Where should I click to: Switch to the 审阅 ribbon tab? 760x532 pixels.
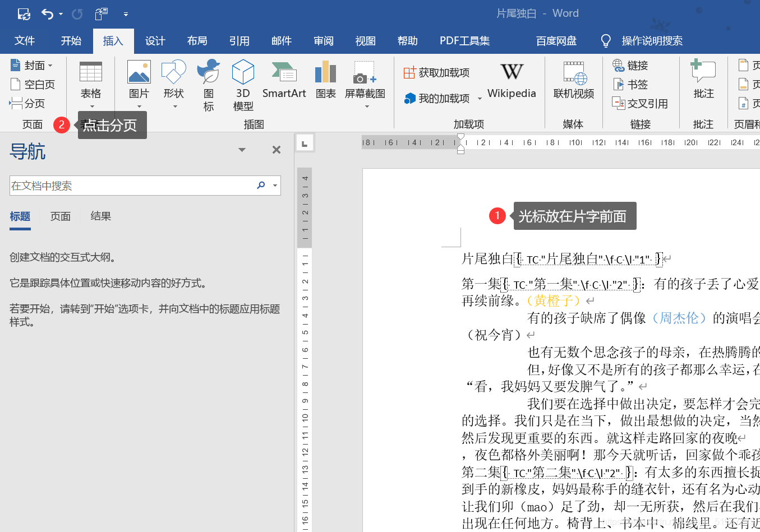[x=324, y=41]
